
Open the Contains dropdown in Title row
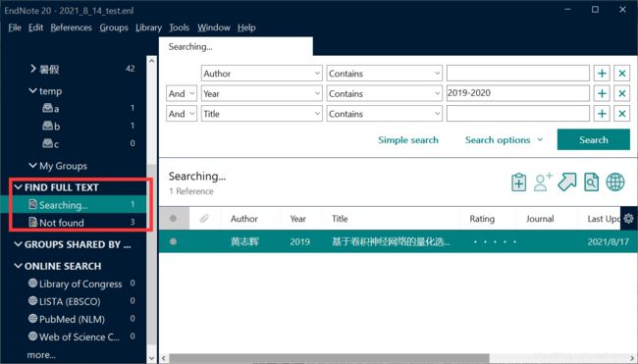(x=384, y=114)
